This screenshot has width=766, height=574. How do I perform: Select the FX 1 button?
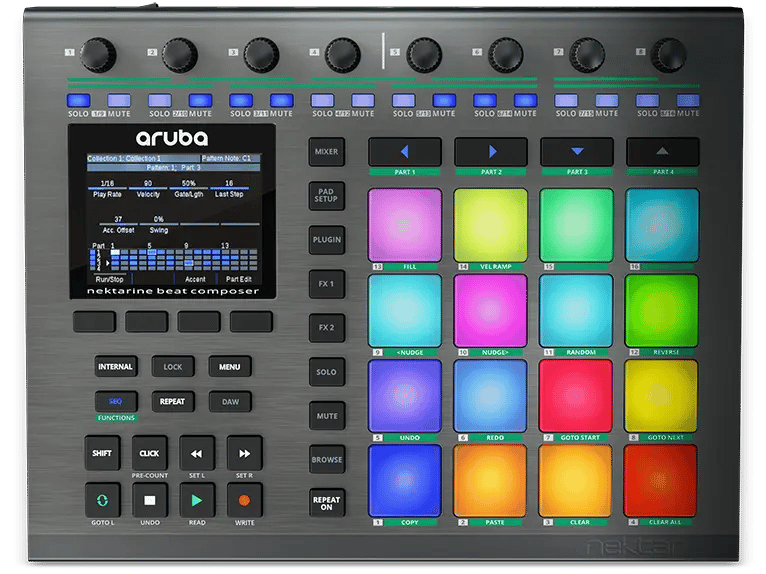pyautogui.click(x=327, y=284)
